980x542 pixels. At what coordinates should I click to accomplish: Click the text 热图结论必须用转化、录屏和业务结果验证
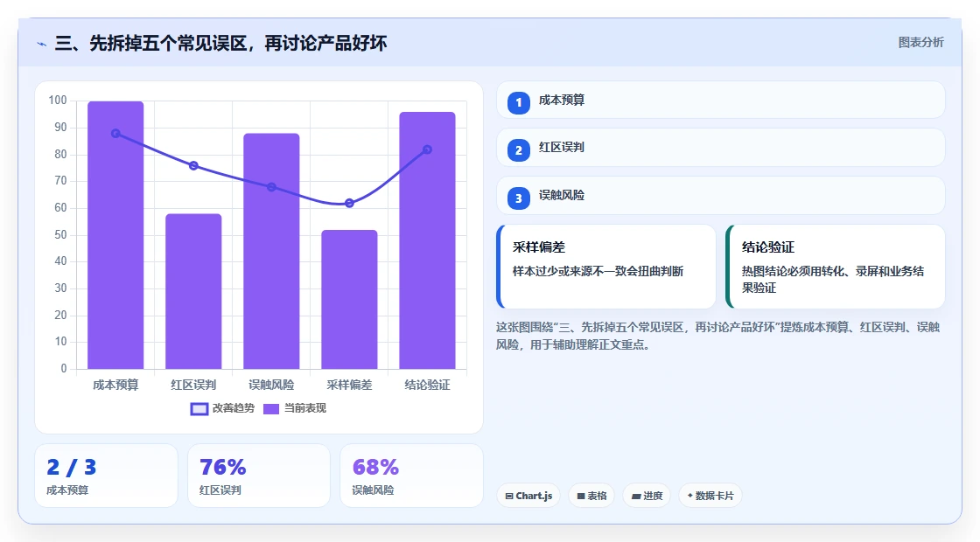(833, 279)
